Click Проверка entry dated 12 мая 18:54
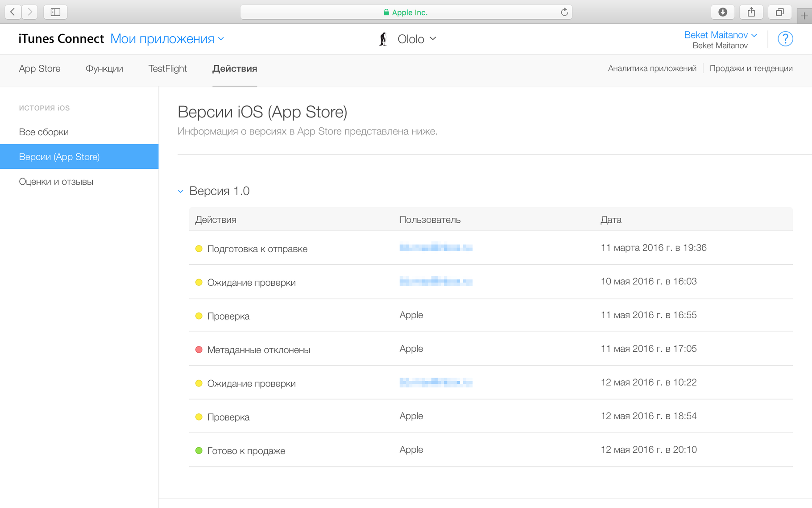The height and width of the screenshot is (508, 812). (228, 417)
